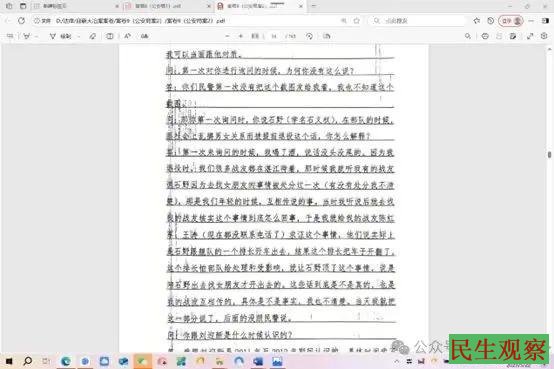
Task: Open PDF viewer settings gear
Action: tap(544, 36)
